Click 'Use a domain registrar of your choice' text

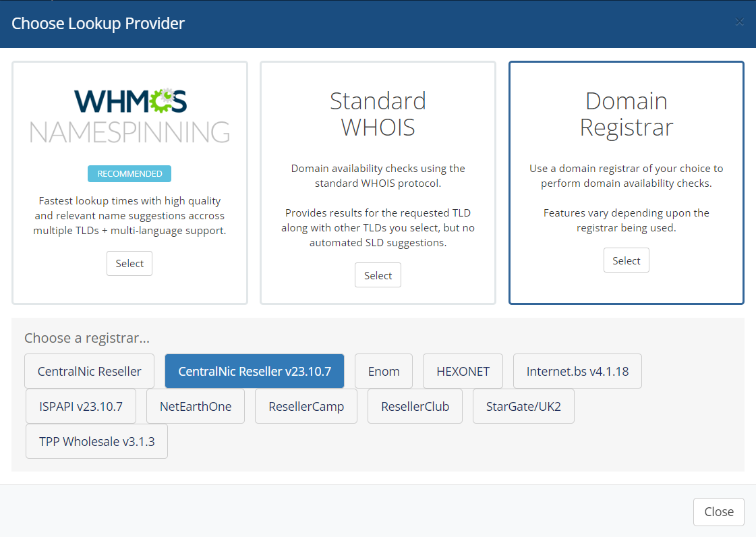[x=627, y=175]
